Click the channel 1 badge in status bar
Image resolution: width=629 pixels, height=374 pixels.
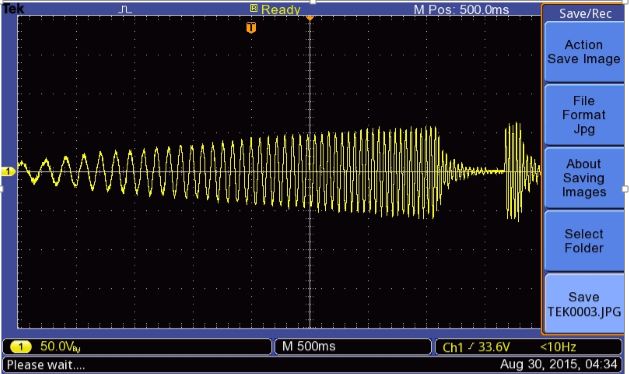pyautogui.click(x=20, y=347)
